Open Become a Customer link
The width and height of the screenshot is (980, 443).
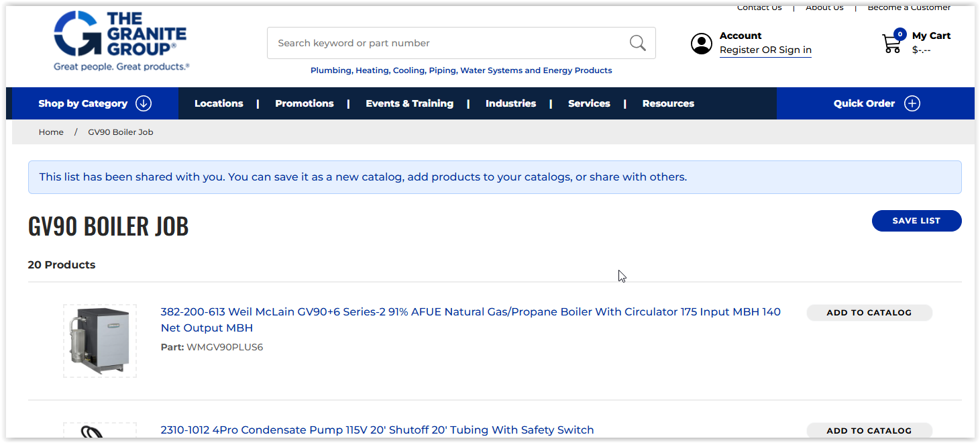pyautogui.click(x=909, y=8)
